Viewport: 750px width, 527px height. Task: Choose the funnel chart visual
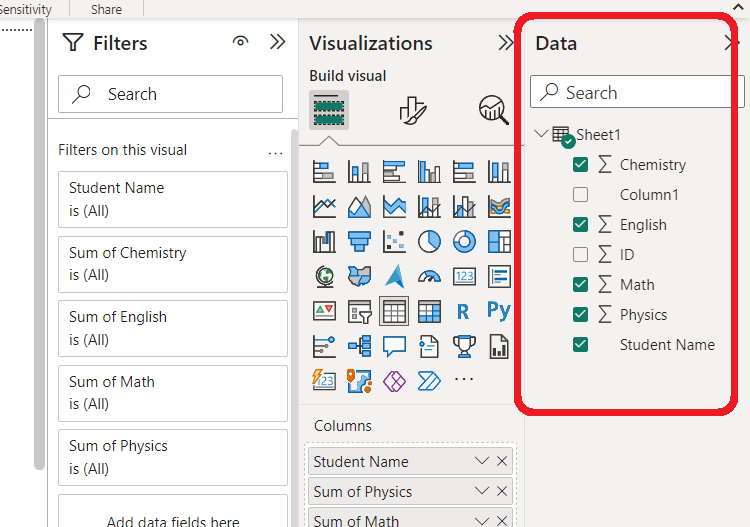[359, 242]
